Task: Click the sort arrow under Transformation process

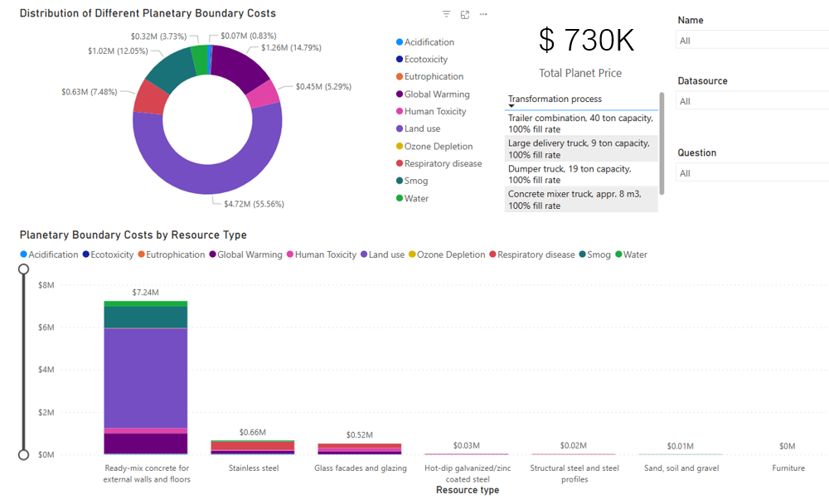Action: click(x=511, y=106)
